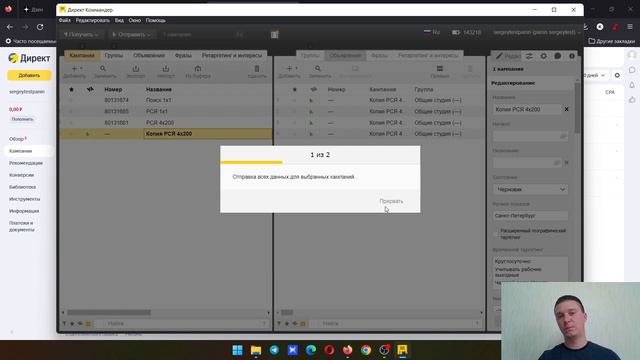The height and width of the screenshot is (360, 640).
Task: Click star column header in the campaigns table
Action: tap(71, 89)
